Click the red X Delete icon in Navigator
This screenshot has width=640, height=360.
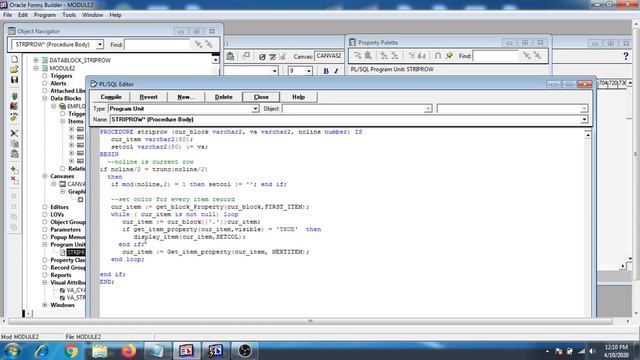(x=14, y=180)
